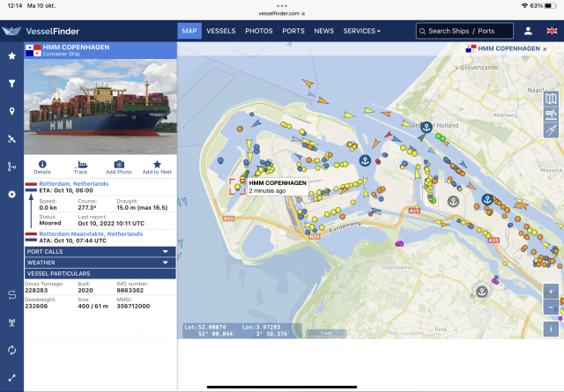Image resolution: width=564 pixels, height=392 pixels.
Task: Click the vesselfinder.com address bar
Action: (x=282, y=13)
